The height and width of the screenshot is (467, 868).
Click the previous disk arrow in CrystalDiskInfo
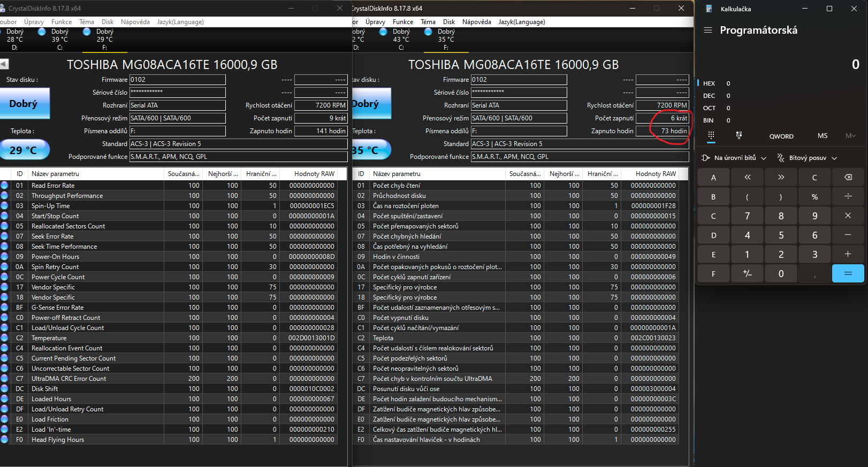[x=4, y=64]
